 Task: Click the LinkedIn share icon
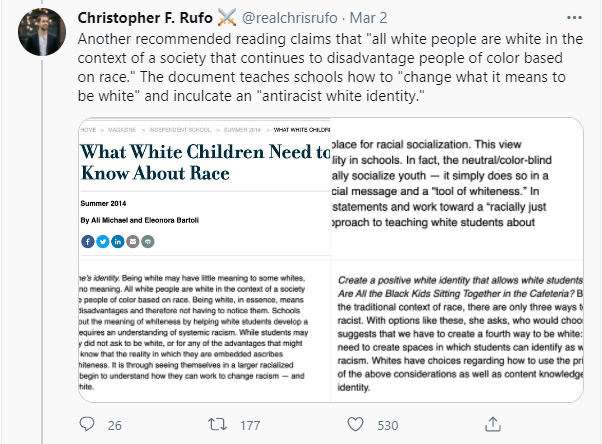click(118, 241)
